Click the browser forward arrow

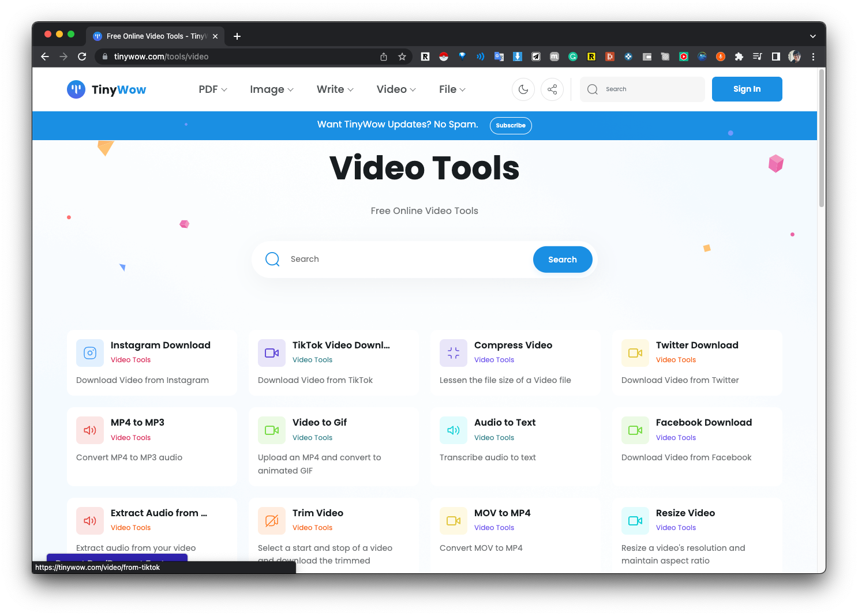(x=63, y=57)
